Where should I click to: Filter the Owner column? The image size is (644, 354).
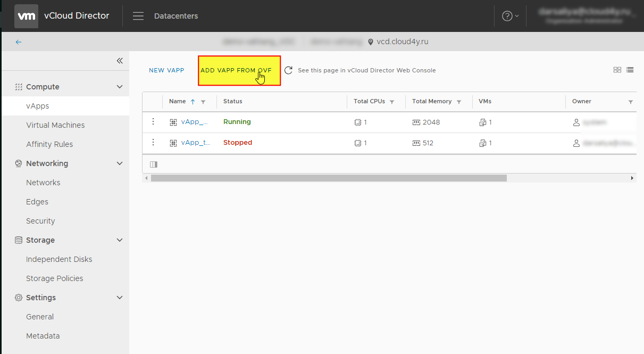631,102
